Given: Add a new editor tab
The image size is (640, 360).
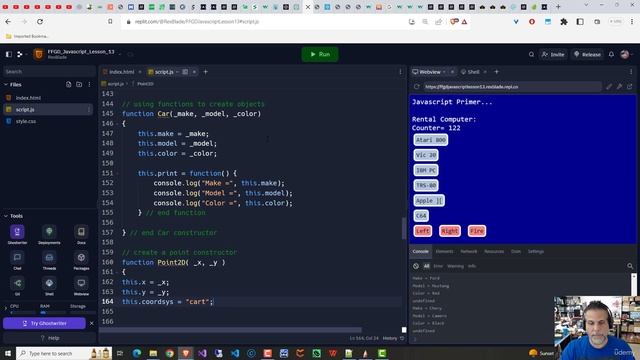Looking at the screenshot, I should (206, 72).
